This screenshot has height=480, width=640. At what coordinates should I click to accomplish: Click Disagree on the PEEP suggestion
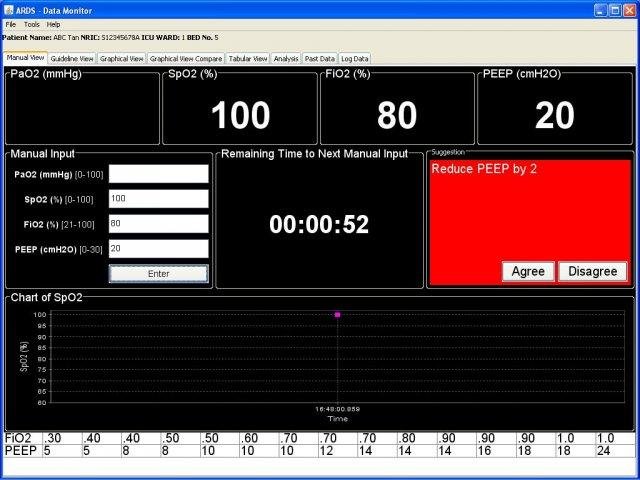pyautogui.click(x=593, y=271)
